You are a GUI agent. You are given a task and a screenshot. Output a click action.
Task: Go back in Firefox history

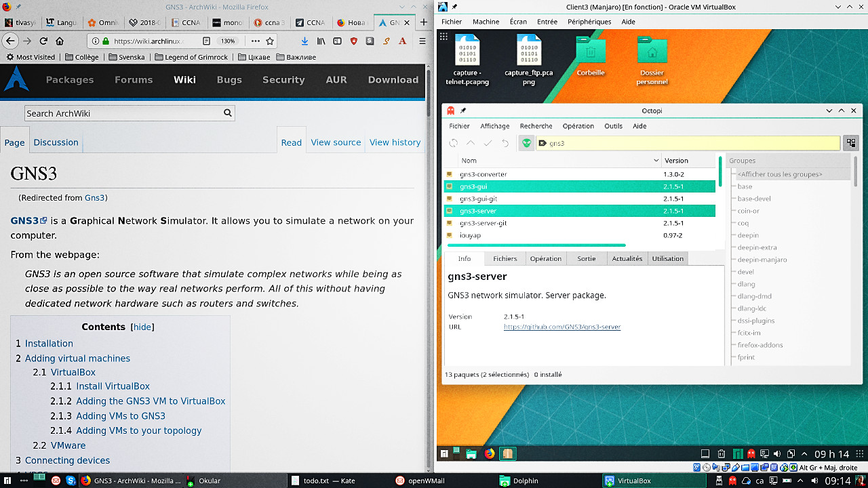coord(10,41)
